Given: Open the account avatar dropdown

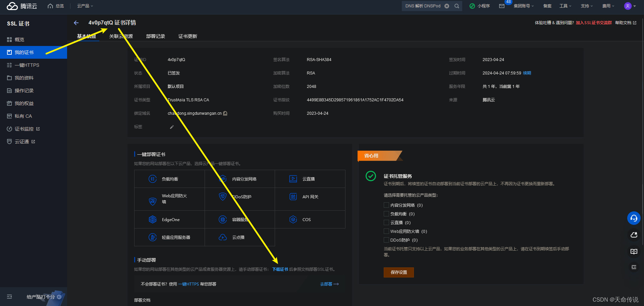Looking at the screenshot, I should (x=630, y=6).
